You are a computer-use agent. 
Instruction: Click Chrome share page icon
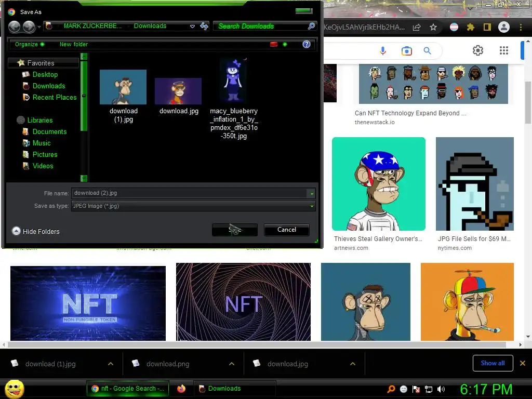tap(417, 28)
